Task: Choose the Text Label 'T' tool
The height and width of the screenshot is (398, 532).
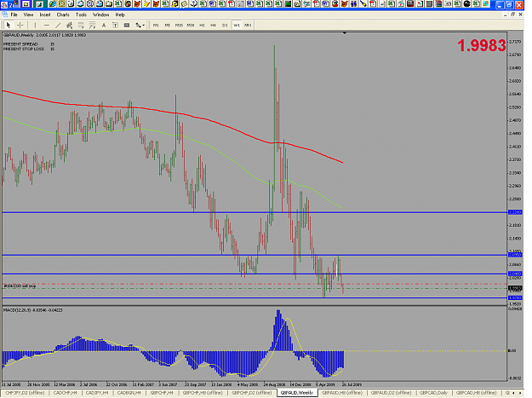Action: coord(116,25)
